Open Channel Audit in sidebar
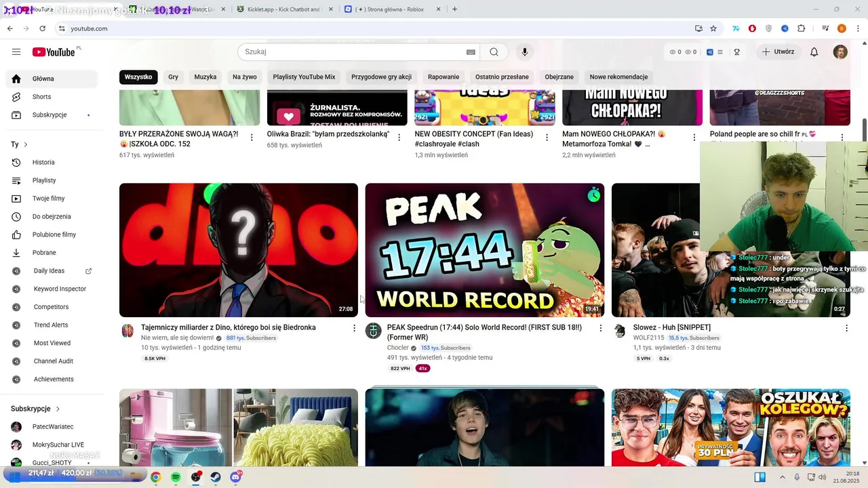Viewport: 868px width, 488px height. (52, 361)
